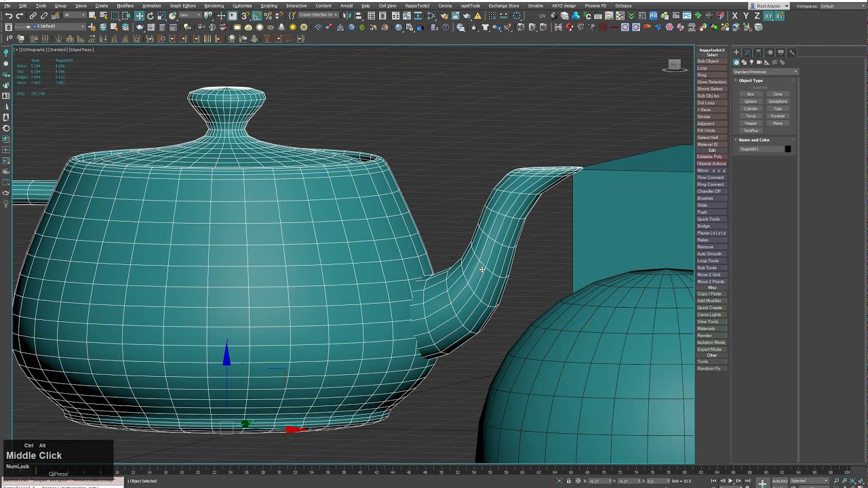This screenshot has height=488, width=868.
Task: Select the Move transform tool
Action: point(139,16)
